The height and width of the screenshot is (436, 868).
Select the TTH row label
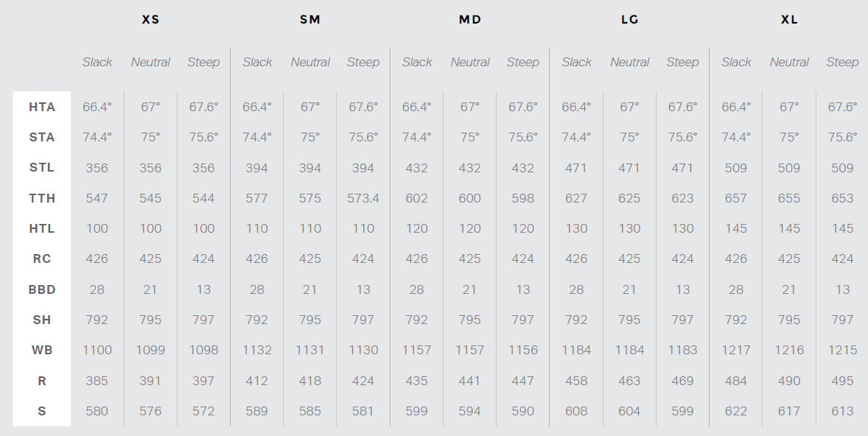[42, 198]
